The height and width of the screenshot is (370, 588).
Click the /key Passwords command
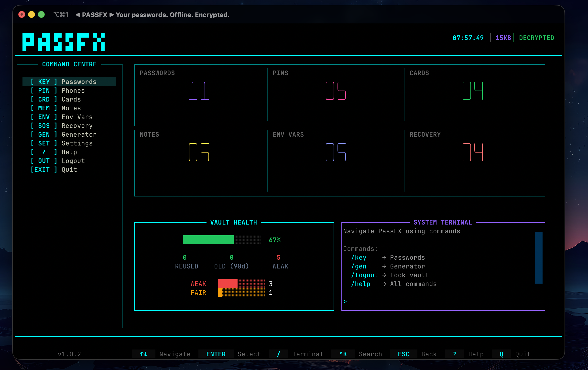(x=359, y=258)
